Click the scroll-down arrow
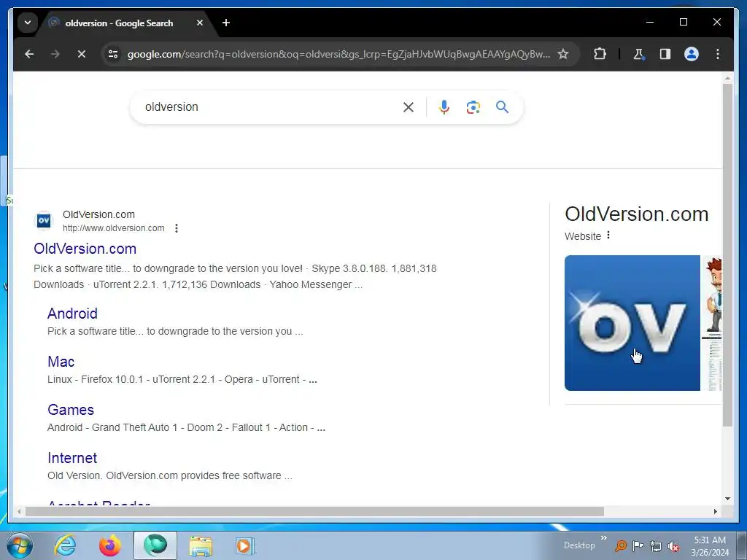The image size is (747, 560). 727,499
